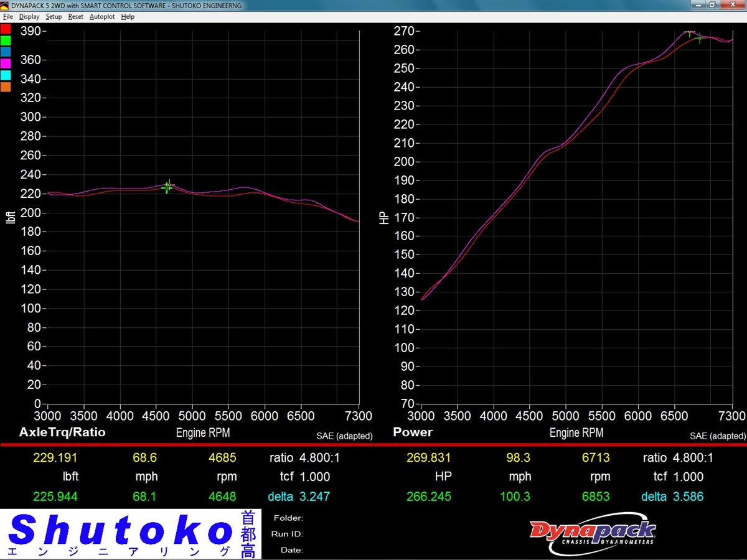Select the red run color swatch
The image size is (747, 560).
tap(6, 29)
